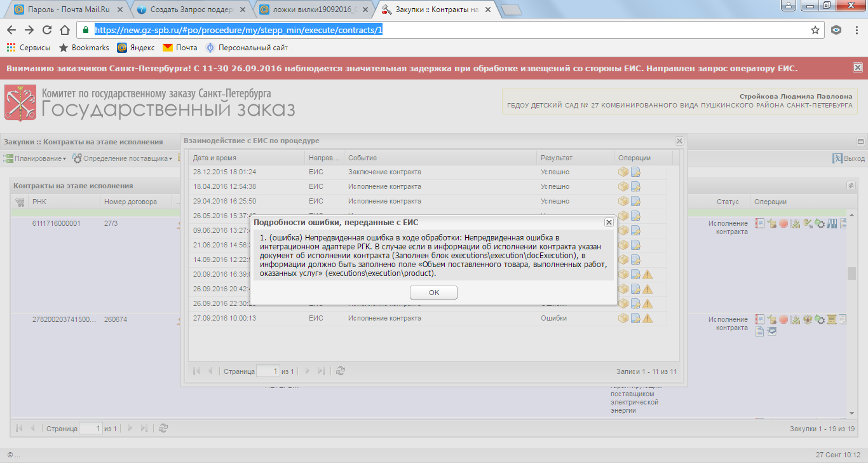
Task: Open the document icon for 29.04.2016 16:25:50
Action: click(635, 201)
